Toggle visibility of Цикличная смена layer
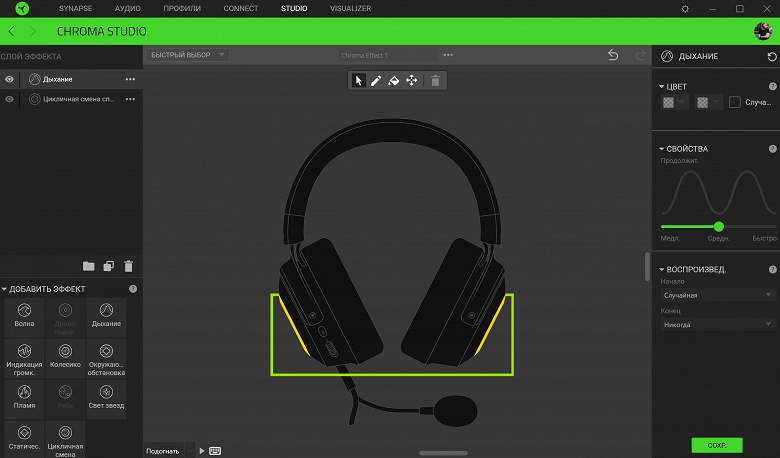The height and width of the screenshot is (458, 780). [9, 99]
